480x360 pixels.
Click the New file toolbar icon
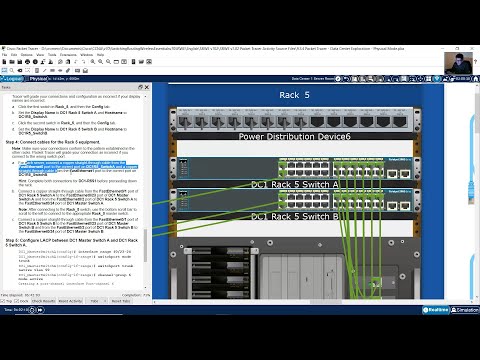click(x=4, y=62)
